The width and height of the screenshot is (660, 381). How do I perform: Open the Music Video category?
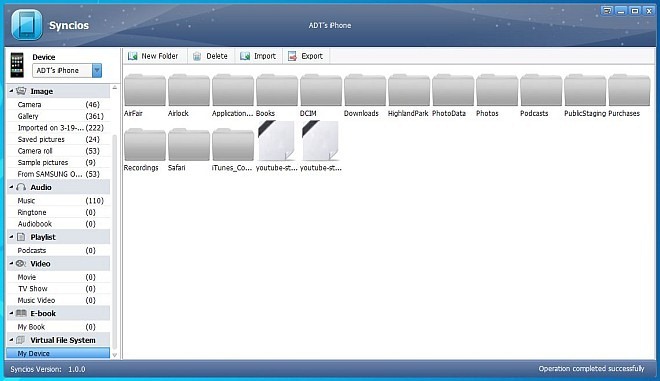click(59, 300)
